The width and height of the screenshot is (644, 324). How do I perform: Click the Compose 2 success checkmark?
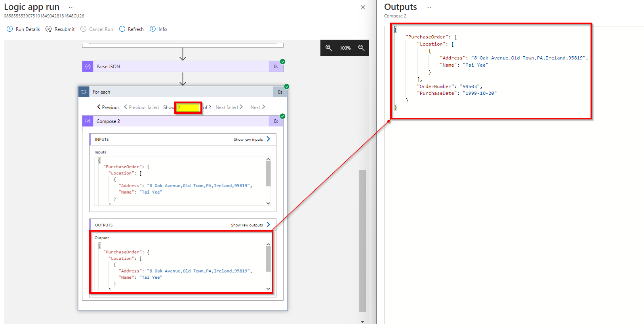click(x=283, y=116)
